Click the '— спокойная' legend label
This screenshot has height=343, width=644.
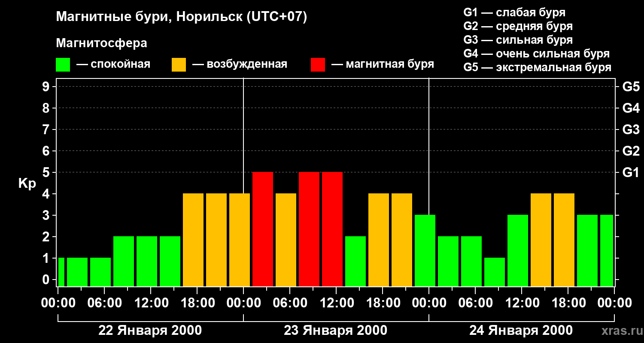pyautogui.click(x=113, y=65)
